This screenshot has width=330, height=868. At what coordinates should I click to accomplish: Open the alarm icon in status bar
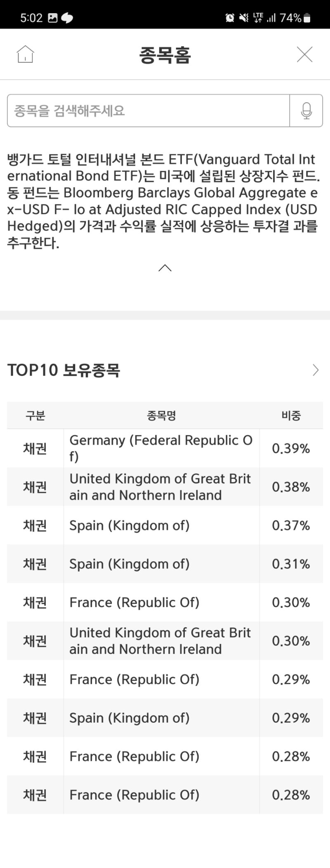tap(230, 18)
